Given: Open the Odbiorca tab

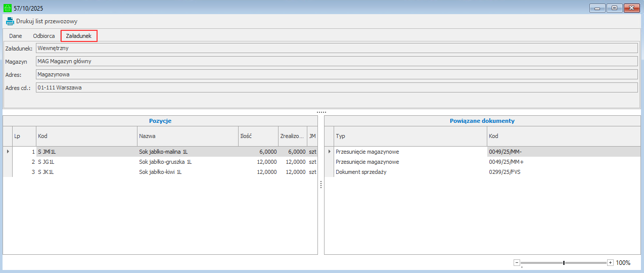Looking at the screenshot, I should point(44,36).
